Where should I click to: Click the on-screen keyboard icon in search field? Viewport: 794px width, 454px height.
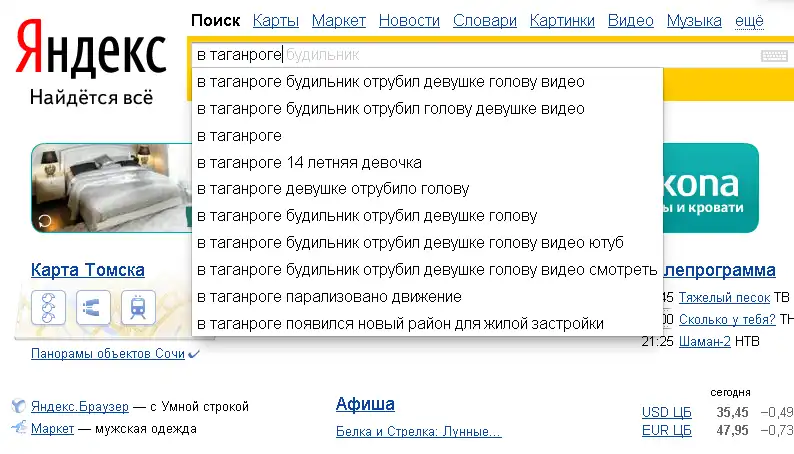coord(774,56)
